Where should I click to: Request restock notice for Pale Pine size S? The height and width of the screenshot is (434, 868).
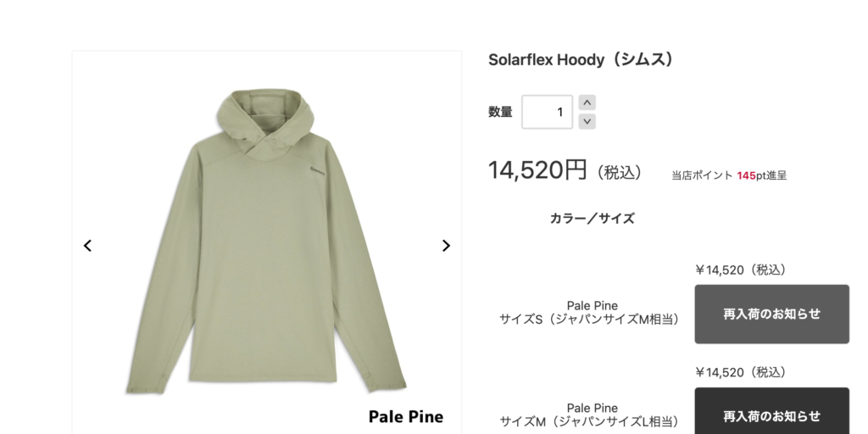pos(771,314)
